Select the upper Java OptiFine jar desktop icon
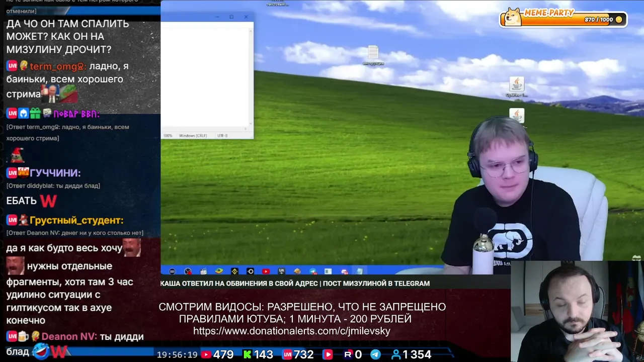This screenshot has height=362, width=644. [517, 86]
